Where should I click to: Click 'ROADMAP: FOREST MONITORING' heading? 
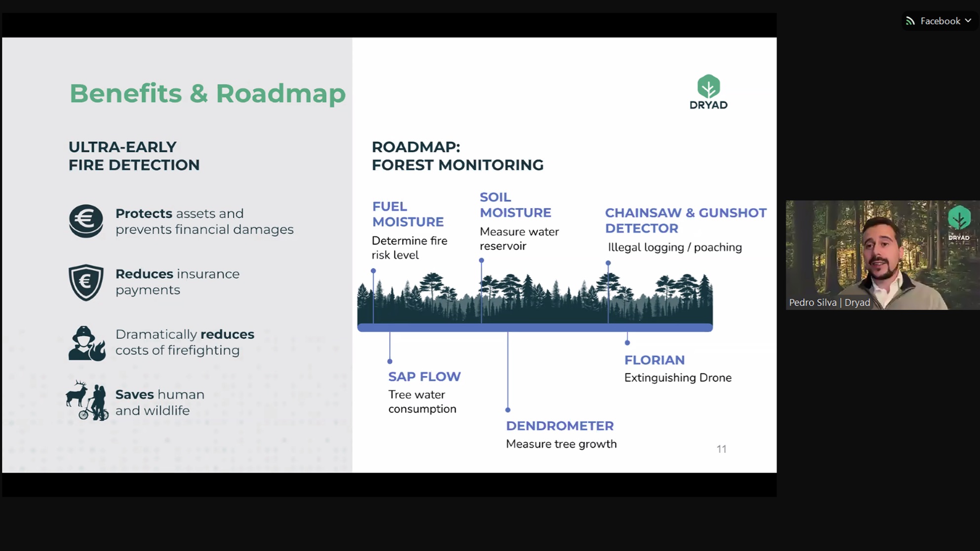[x=457, y=156]
